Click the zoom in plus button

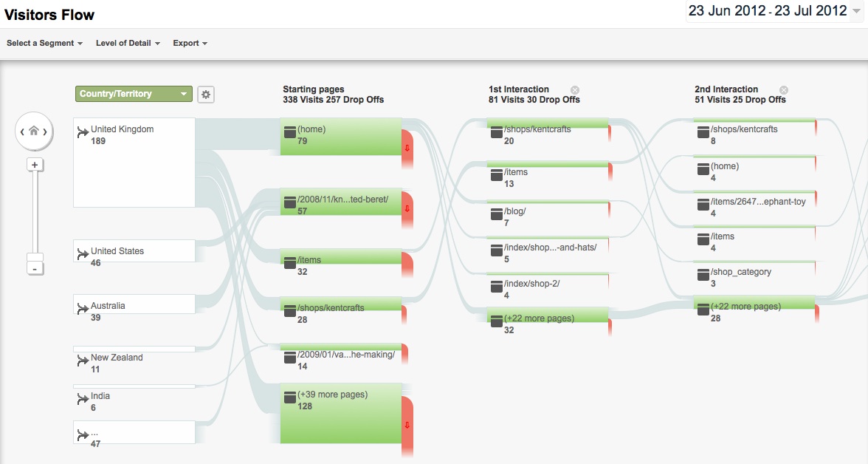[34, 165]
